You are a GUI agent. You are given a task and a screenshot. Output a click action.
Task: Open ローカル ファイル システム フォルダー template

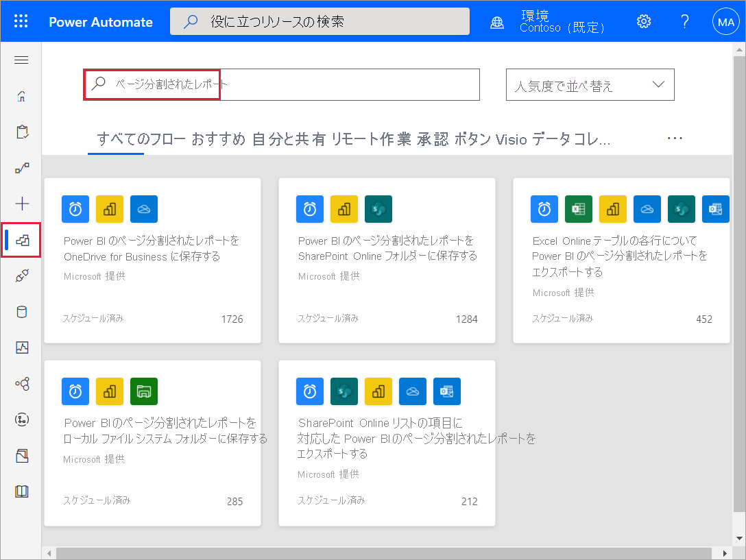pos(165,430)
